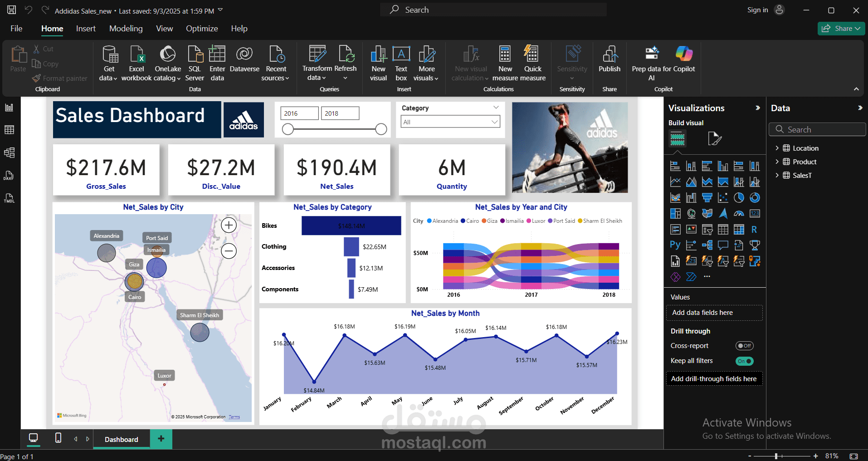Switch to Format visual pane icon
The height and width of the screenshot is (461, 868).
pyautogui.click(x=715, y=138)
